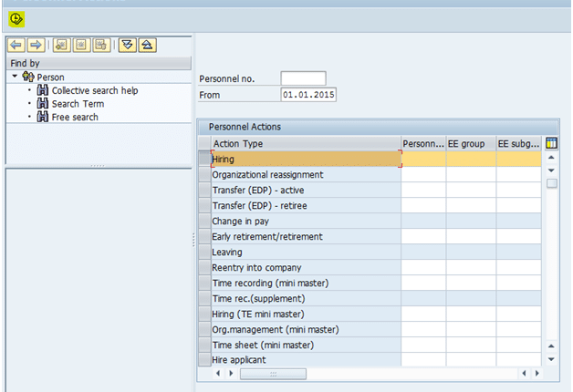Click the vertical scrollbar thumb
Image resolution: width=573 pixels, height=392 pixels.
552,183
